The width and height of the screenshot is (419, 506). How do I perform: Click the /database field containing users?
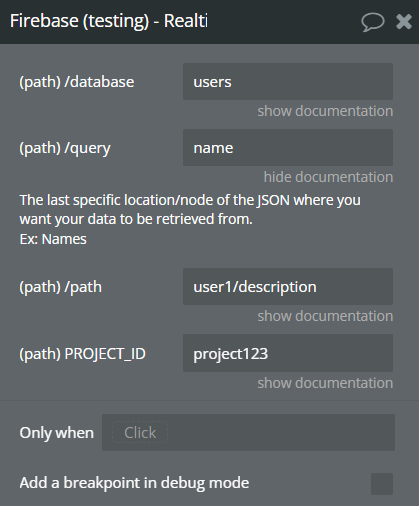(288, 82)
